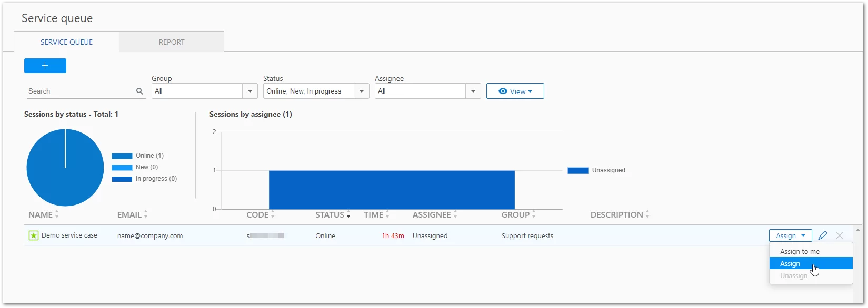Click green star icon beside Demo service case
Image resolution: width=868 pixels, height=308 pixels.
point(33,235)
